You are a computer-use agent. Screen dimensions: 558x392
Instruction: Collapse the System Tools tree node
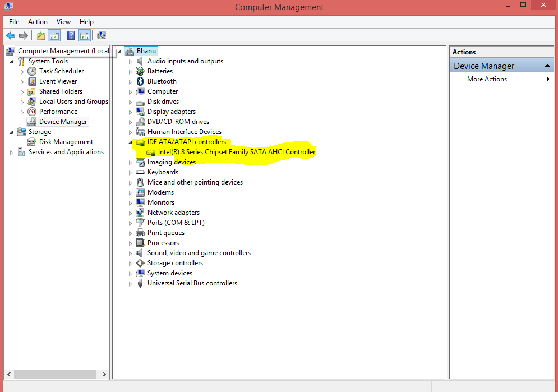click(11, 62)
